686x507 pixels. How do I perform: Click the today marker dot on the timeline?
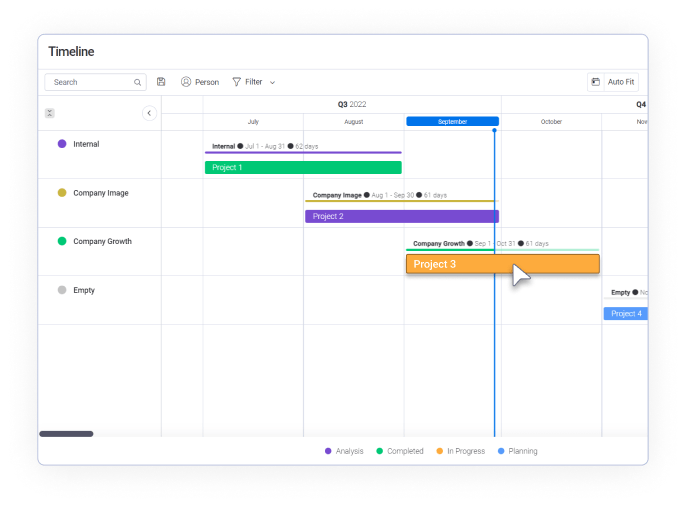pyautogui.click(x=494, y=130)
